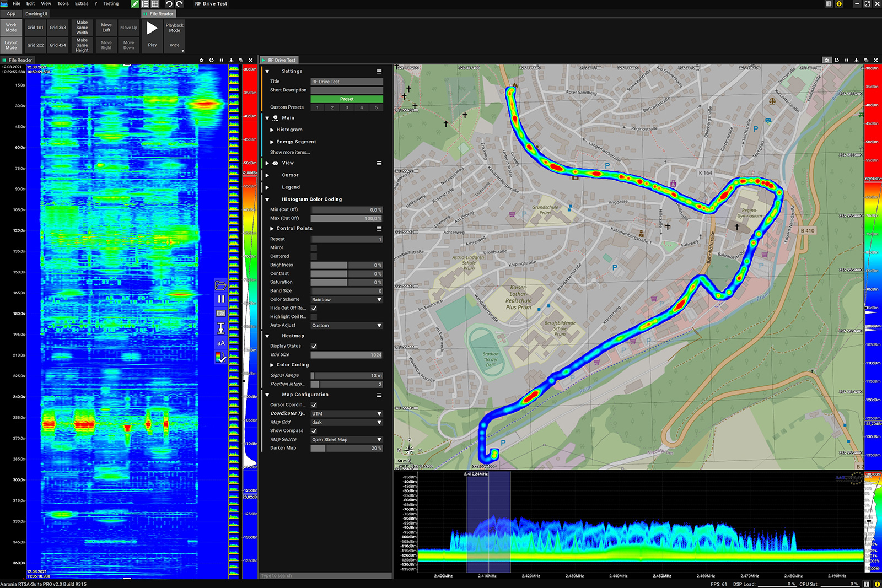Adjust the Brightness slider

(346, 265)
